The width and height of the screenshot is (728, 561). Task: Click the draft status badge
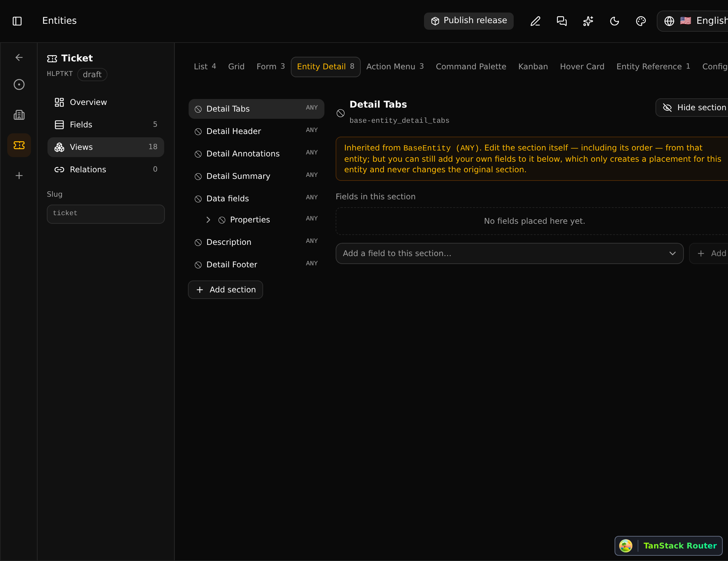[92, 74]
